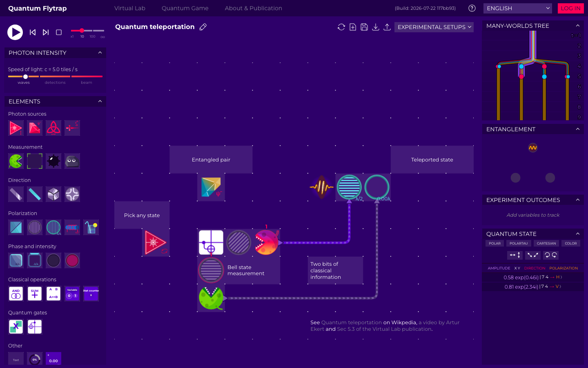Reload the experiment with refresh icon
588x368 pixels.
(x=341, y=27)
